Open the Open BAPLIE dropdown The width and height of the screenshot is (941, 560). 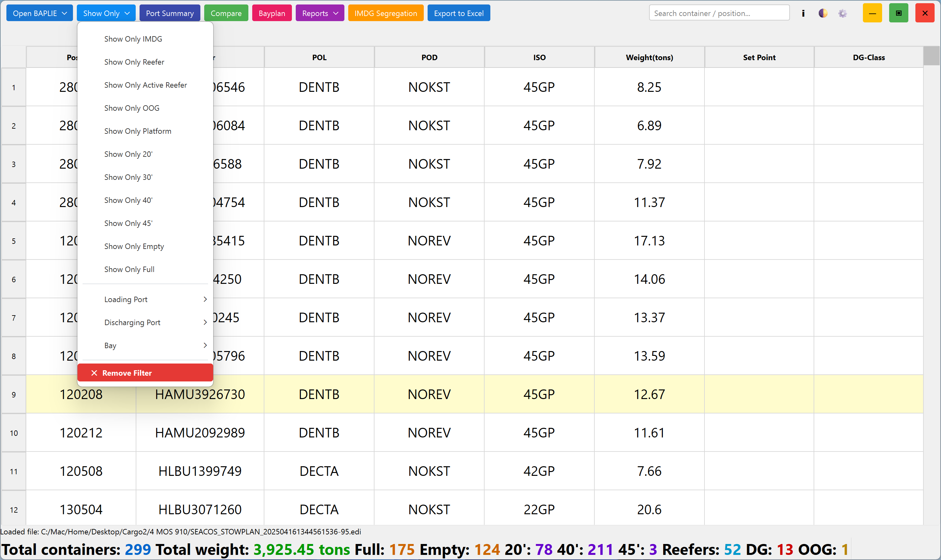[40, 13]
